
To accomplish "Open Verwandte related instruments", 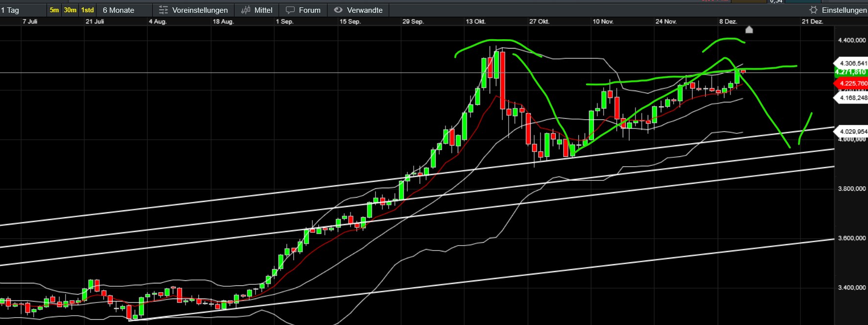I will (x=358, y=10).
